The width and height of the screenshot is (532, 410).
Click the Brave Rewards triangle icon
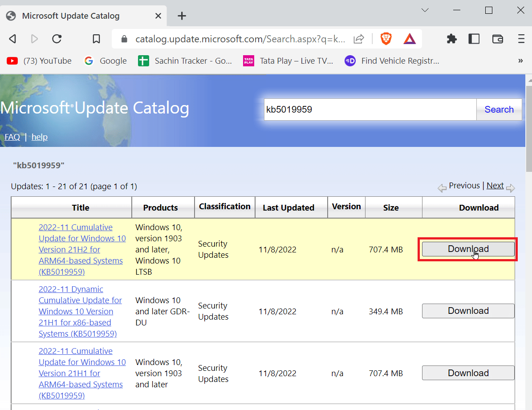click(410, 39)
